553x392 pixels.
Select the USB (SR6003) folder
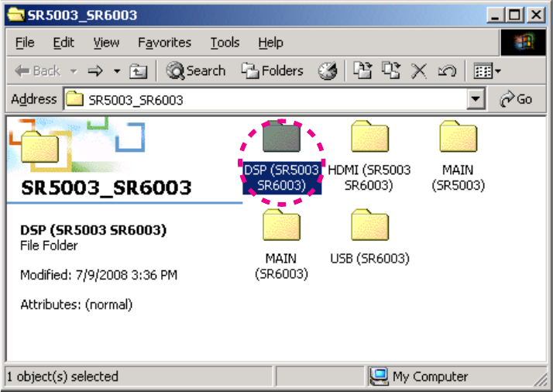[x=369, y=238]
